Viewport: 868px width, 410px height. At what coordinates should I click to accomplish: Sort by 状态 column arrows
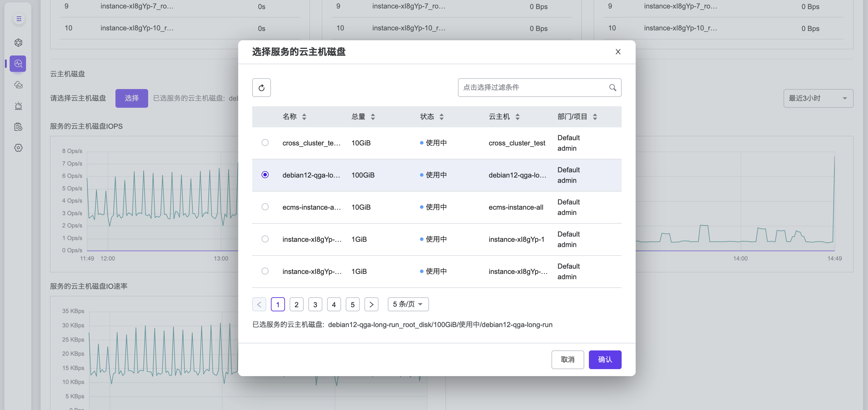coord(441,117)
